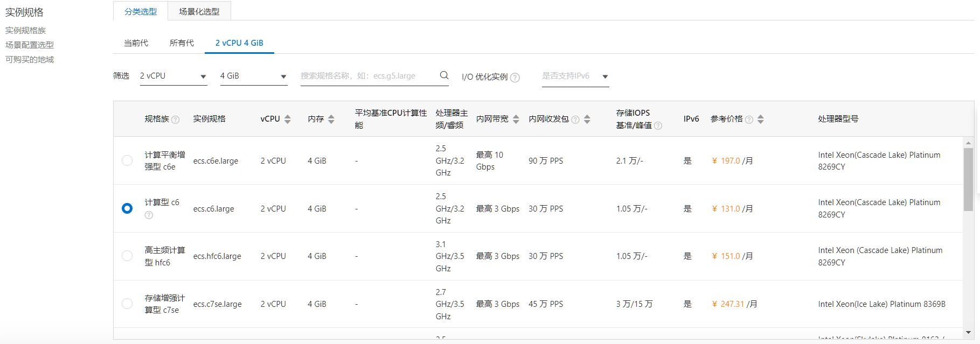Sort by 内存 column arrows
Image resolution: width=980 pixels, height=344 pixels.
click(x=331, y=120)
